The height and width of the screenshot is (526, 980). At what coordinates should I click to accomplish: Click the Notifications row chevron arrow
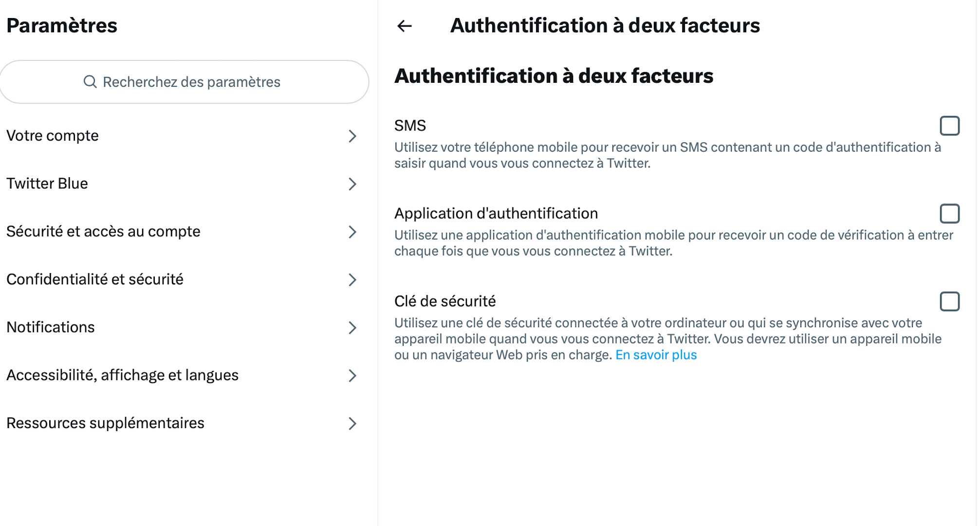(x=352, y=328)
